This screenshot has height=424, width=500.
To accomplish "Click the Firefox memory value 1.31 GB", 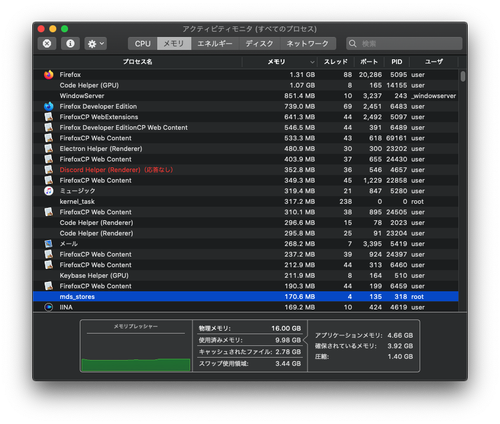I will pyautogui.click(x=302, y=75).
